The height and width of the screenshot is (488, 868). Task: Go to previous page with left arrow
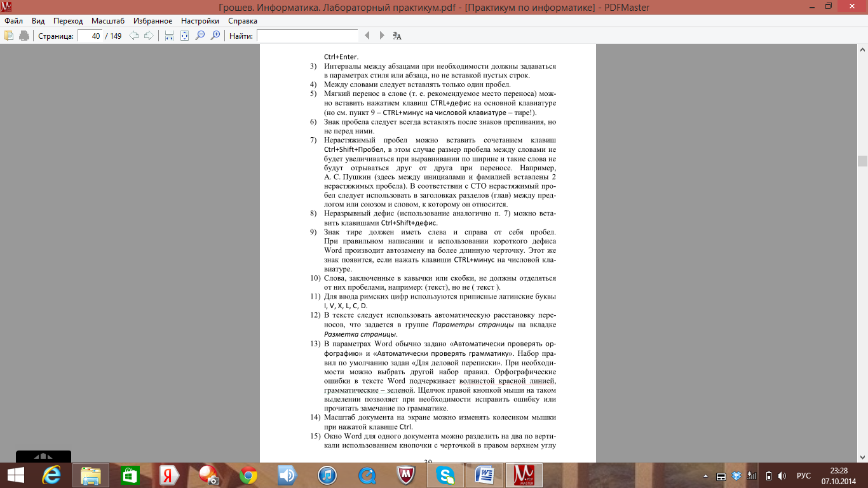point(134,36)
